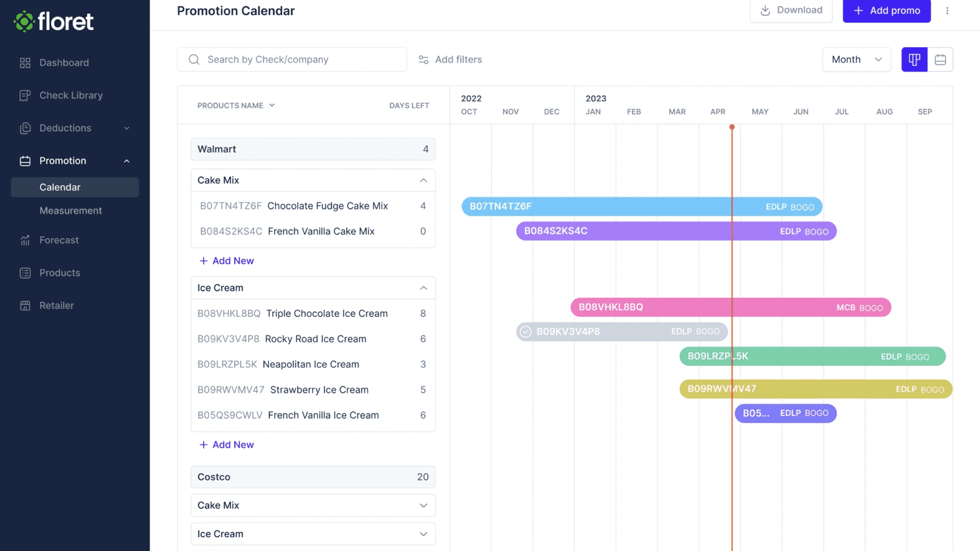Click the Check Library icon
Viewport: 980px width, 551px height.
25,95
